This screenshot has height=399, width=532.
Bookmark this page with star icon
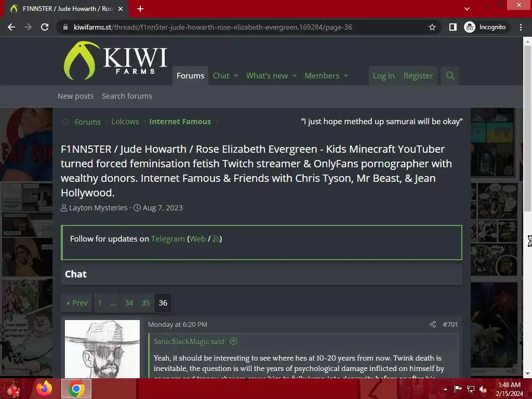coord(432,27)
